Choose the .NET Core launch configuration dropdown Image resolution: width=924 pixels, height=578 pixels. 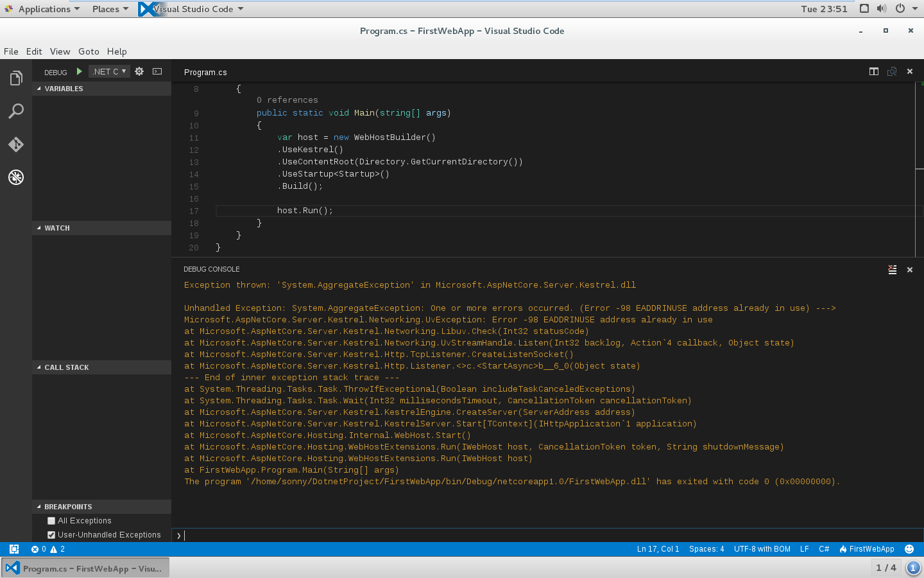109,71
